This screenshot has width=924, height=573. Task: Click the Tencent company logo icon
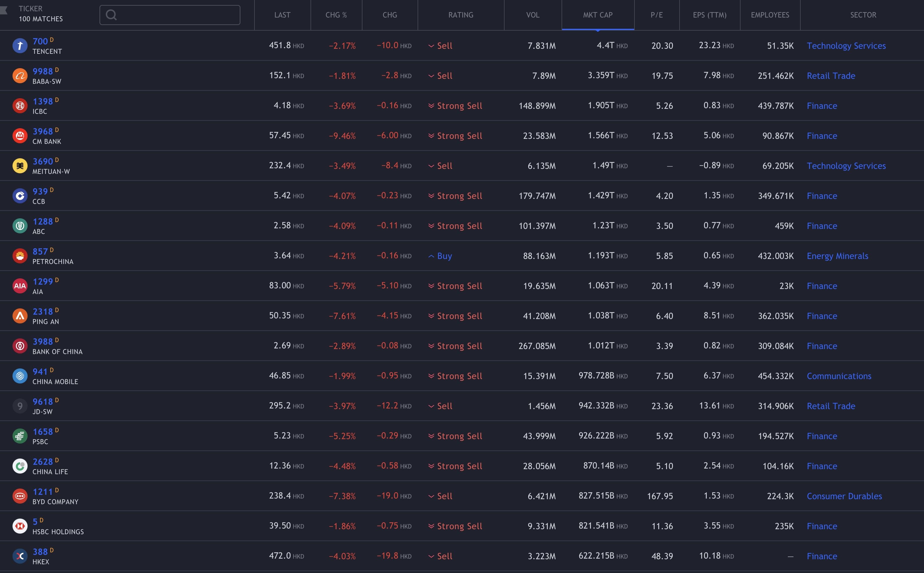click(x=20, y=45)
